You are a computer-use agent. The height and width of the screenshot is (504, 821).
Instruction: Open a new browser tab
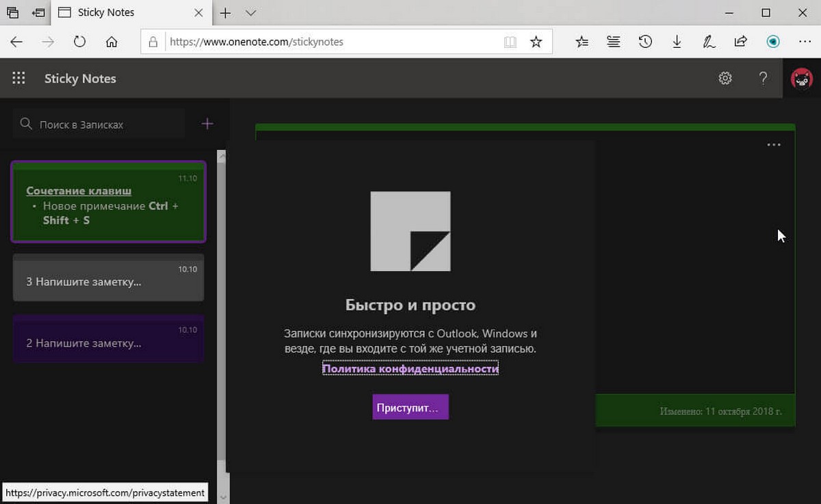225,12
